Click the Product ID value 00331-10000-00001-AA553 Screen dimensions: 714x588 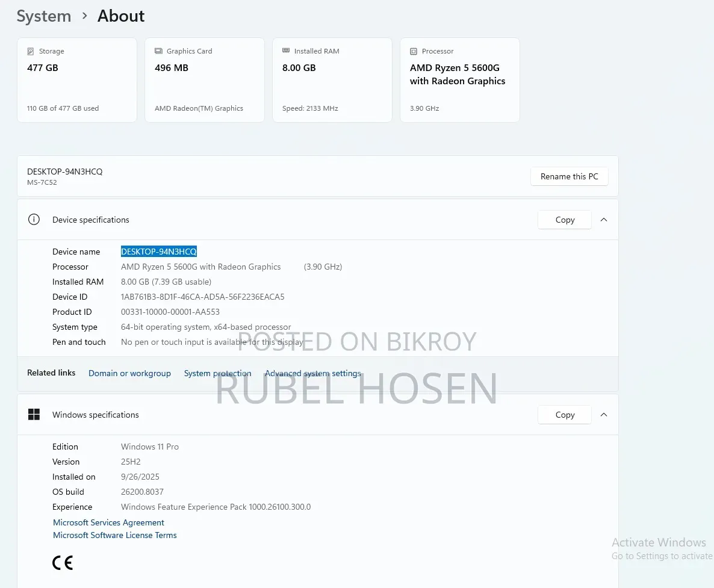click(170, 312)
